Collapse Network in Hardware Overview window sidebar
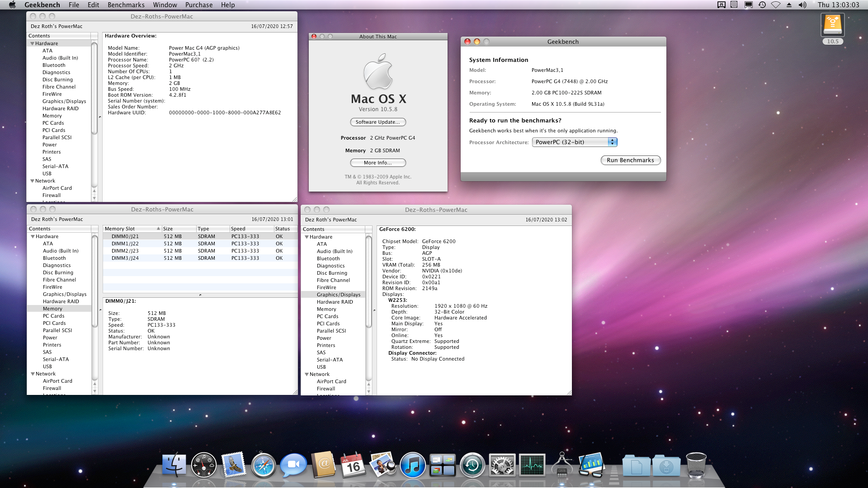 point(33,181)
